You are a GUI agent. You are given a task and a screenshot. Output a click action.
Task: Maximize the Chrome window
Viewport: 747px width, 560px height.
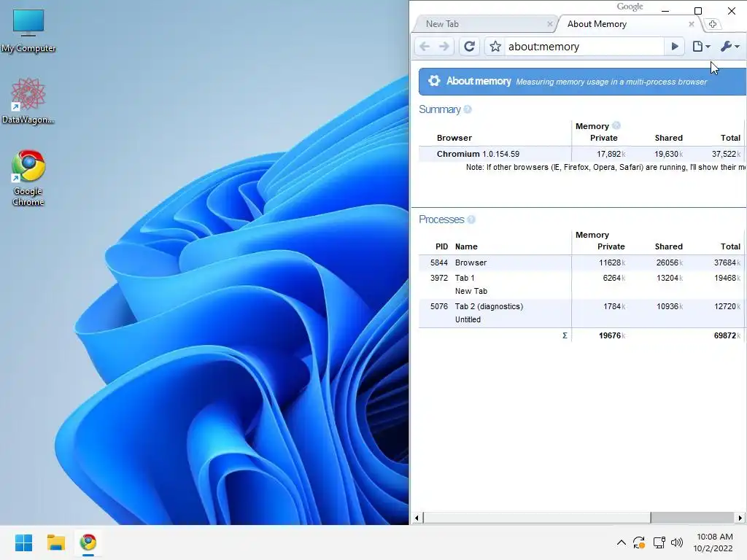click(698, 10)
